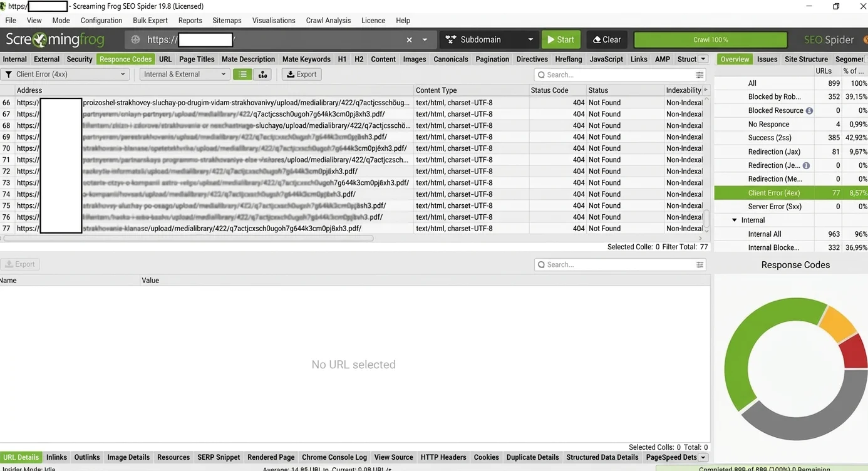Click the Export button above the table
This screenshot has width=868, height=471.
[x=301, y=75]
